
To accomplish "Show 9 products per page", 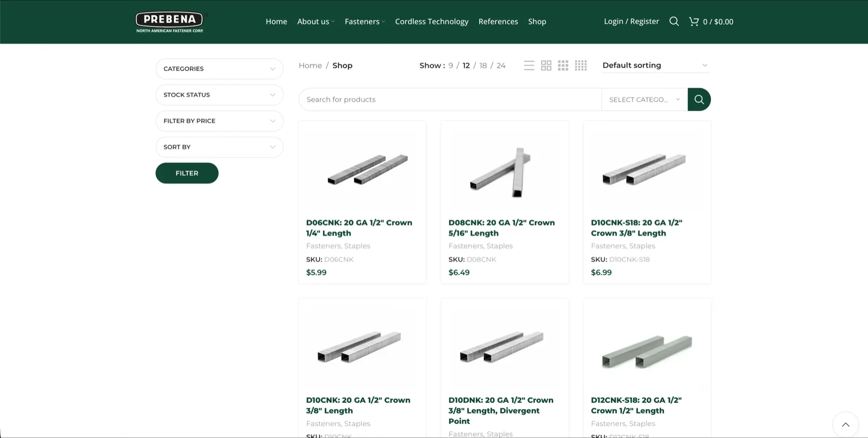I will 451,66.
